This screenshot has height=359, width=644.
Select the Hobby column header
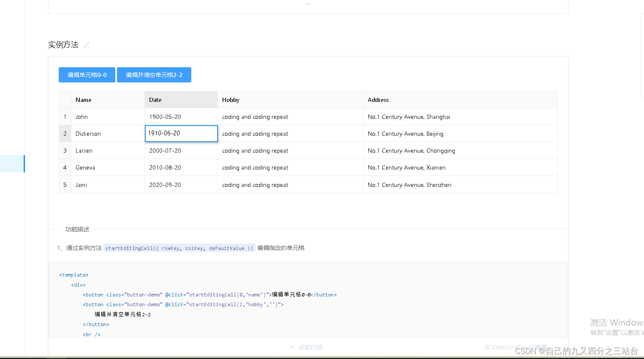tap(291, 100)
